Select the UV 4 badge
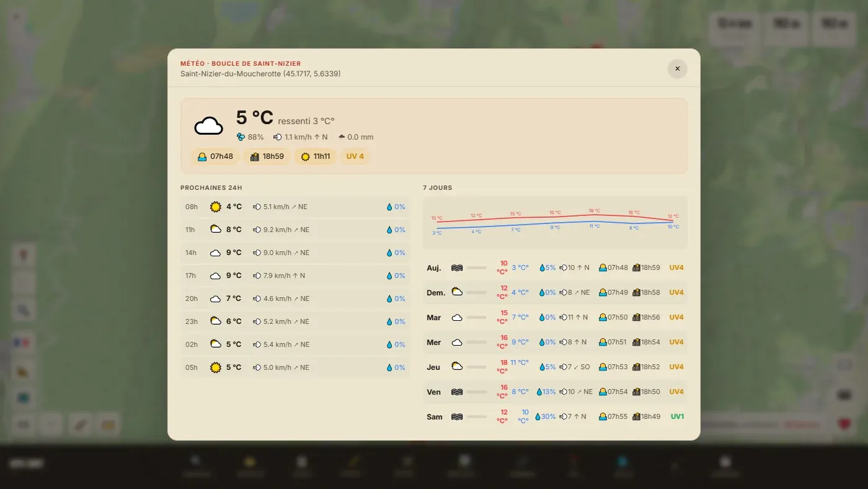The image size is (868, 489). click(355, 156)
